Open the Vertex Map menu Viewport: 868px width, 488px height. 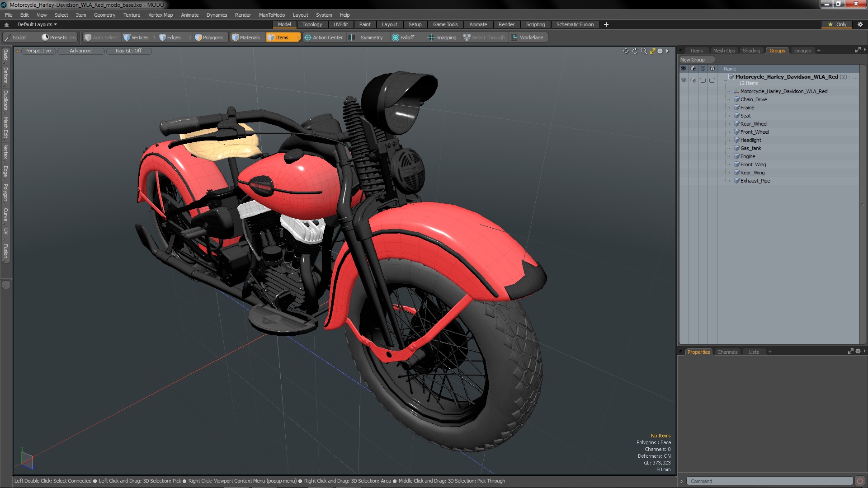pos(160,15)
